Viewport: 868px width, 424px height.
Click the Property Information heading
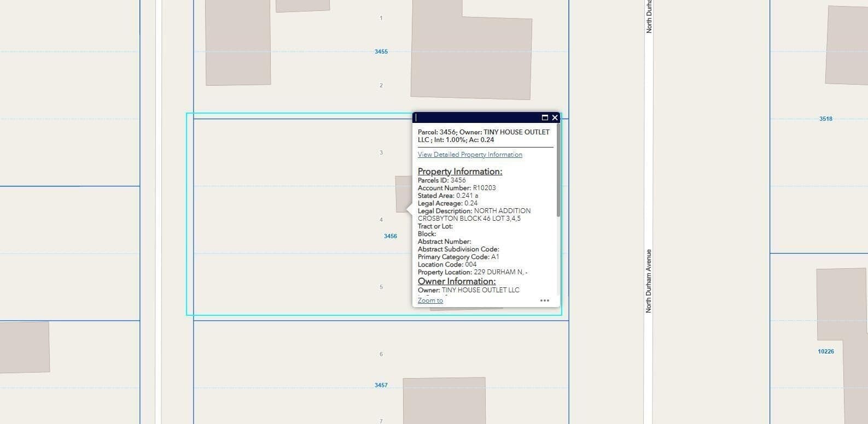pos(460,172)
